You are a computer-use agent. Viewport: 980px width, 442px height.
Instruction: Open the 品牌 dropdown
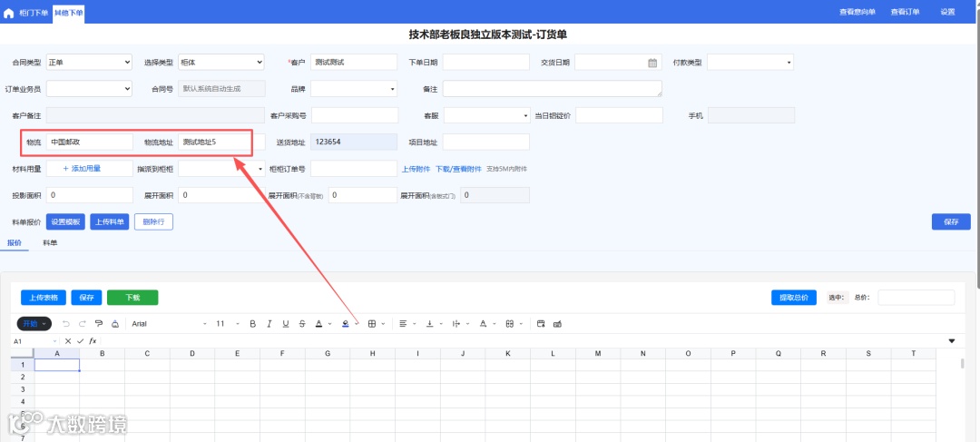pos(354,89)
